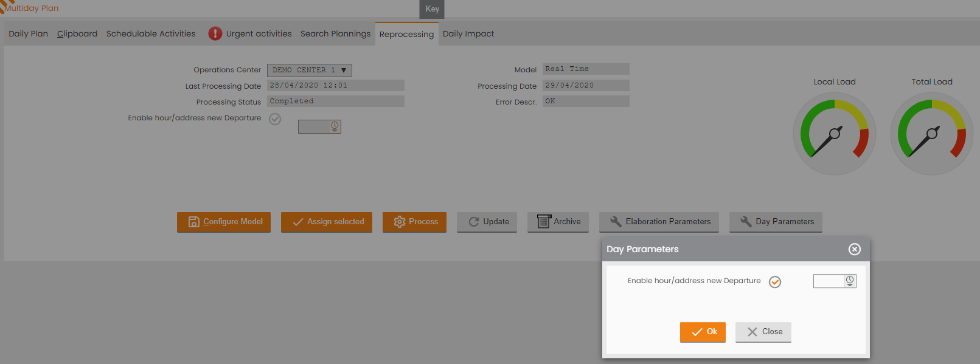Start the Process button
The height and width of the screenshot is (364, 980).
coord(414,222)
